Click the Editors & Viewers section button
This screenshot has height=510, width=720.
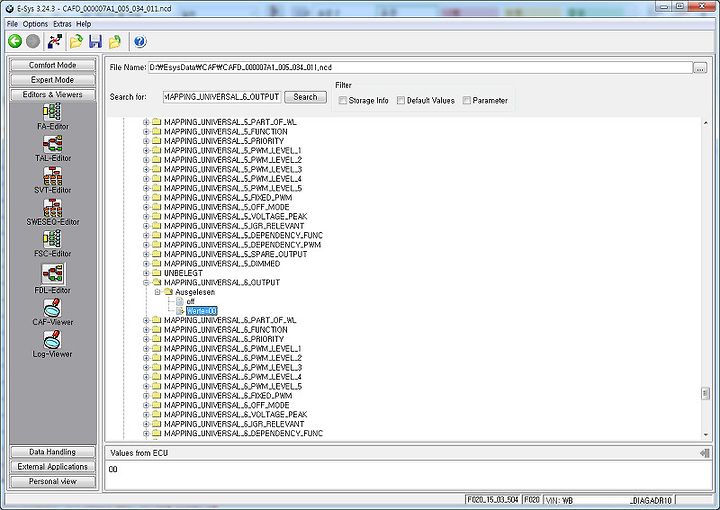tap(52, 95)
